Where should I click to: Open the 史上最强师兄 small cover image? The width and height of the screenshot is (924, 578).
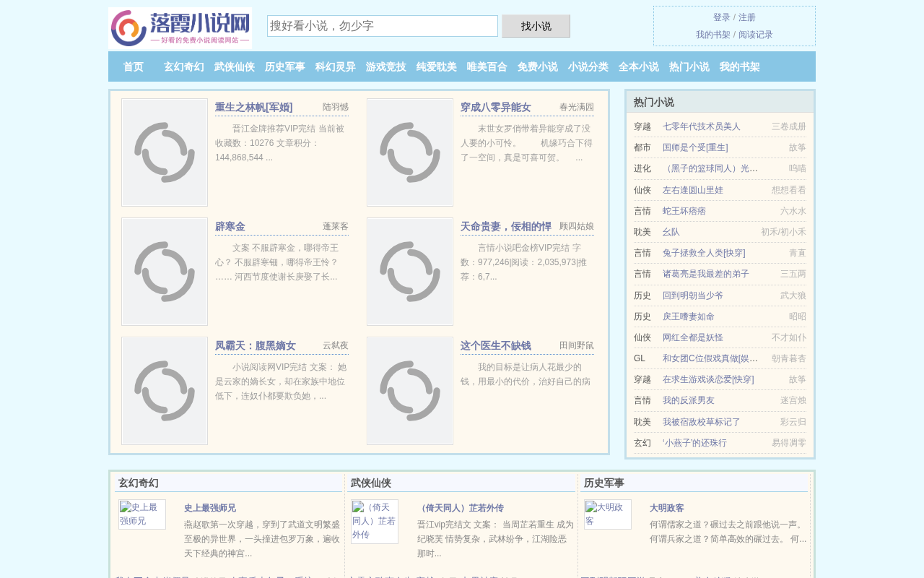click(x=142, y=514)
